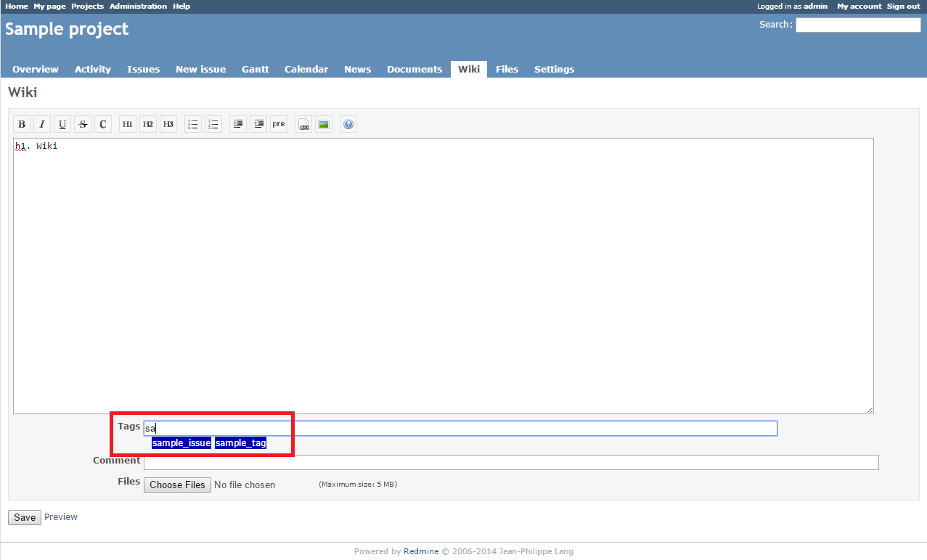
Task: Pick the sample_tag tag suggestion
Action: tap(240, 443)
